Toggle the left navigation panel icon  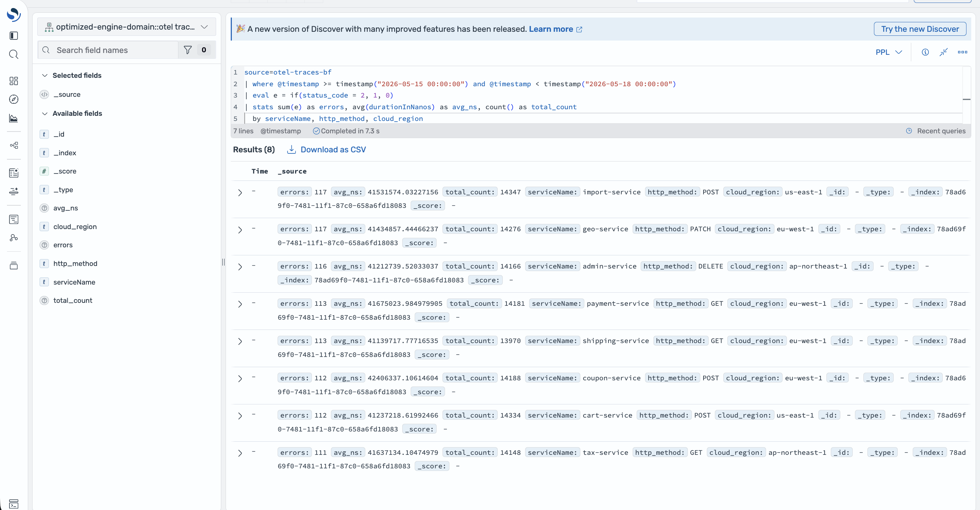(x=14, y=36)
